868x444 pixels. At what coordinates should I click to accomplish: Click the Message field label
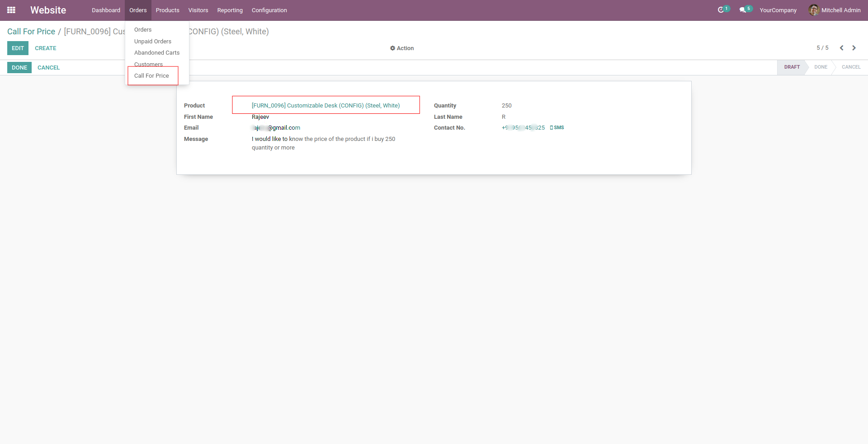[x=196, y=139]
